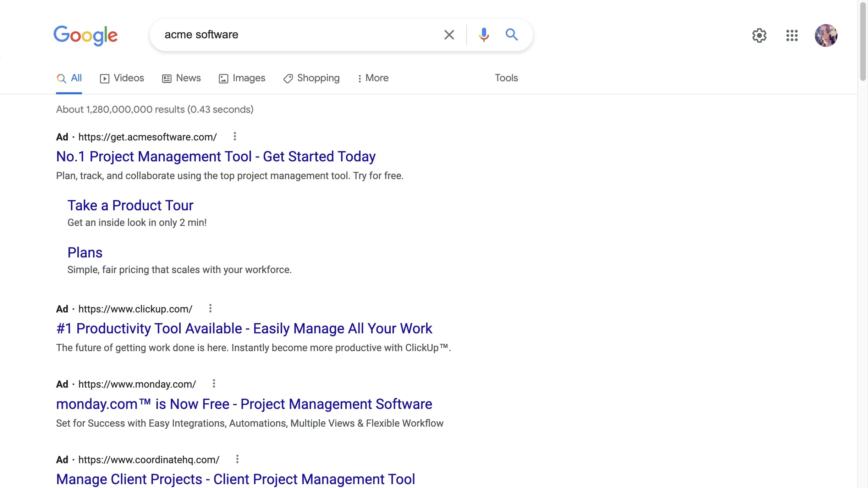Open 'monday.com is Now Free' ad link
This screenshot has height=488, width=868.
pyautogui.click(x=244, y=404)
